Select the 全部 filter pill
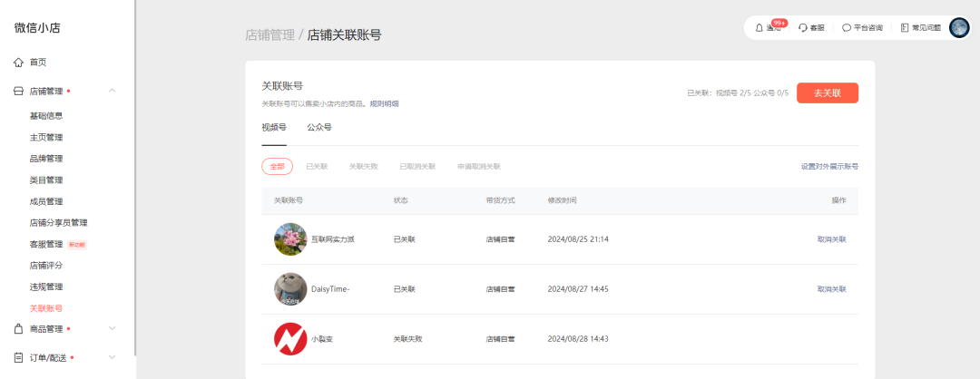 click(x=278, y=167)
